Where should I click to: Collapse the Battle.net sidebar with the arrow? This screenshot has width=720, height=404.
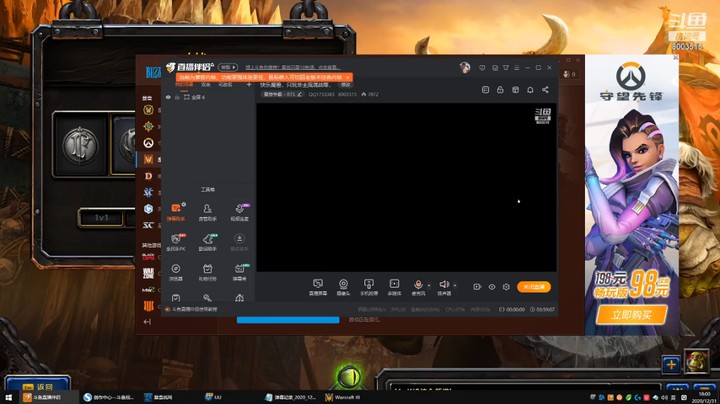(x=147, y=322)
